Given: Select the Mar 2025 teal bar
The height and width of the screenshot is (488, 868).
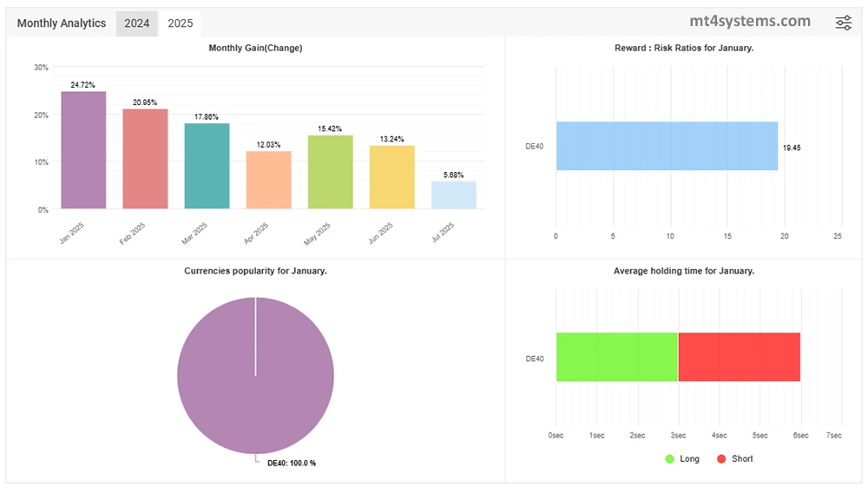Looking at the screenshot, I should coord(207,166).
